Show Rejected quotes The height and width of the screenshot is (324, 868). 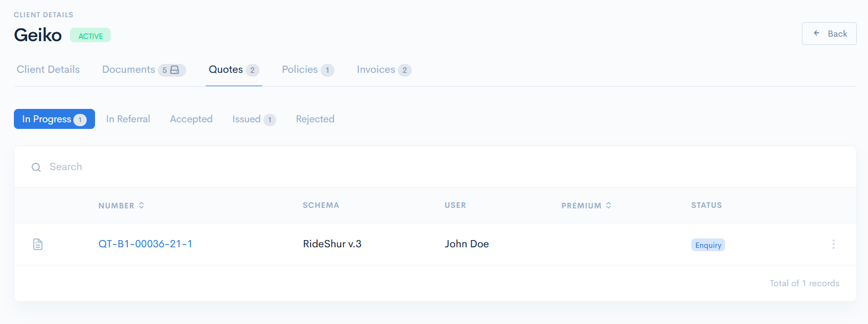(315, 119)
